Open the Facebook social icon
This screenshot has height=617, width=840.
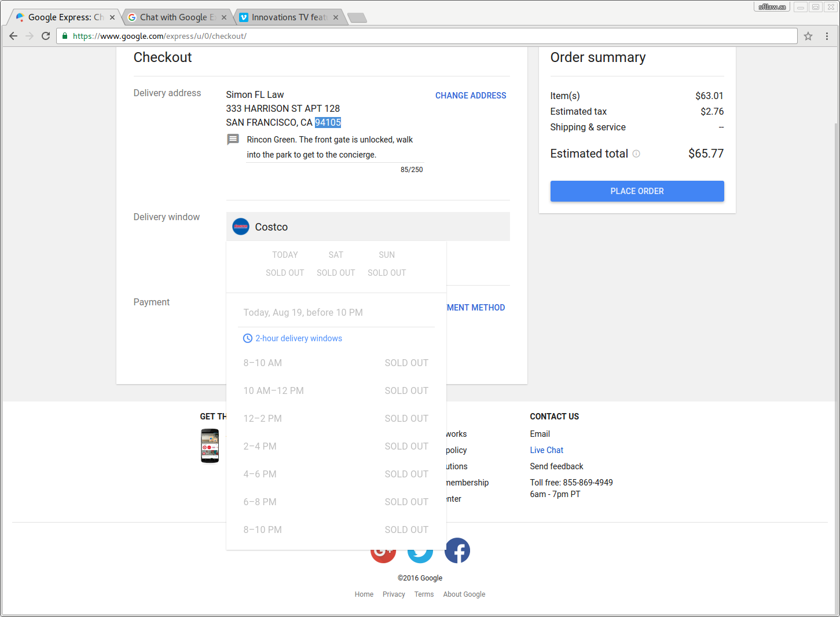click(x=457, y=550)
